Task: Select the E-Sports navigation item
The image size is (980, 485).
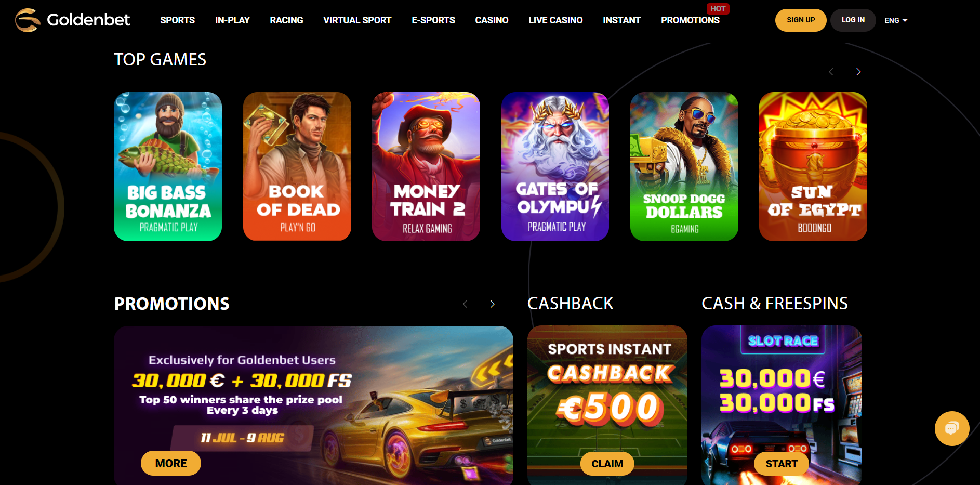Action: 433,20
